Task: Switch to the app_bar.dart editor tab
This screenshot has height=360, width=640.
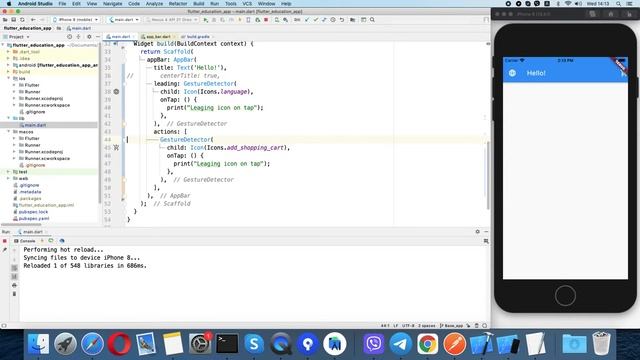Action: pos(158,37)
